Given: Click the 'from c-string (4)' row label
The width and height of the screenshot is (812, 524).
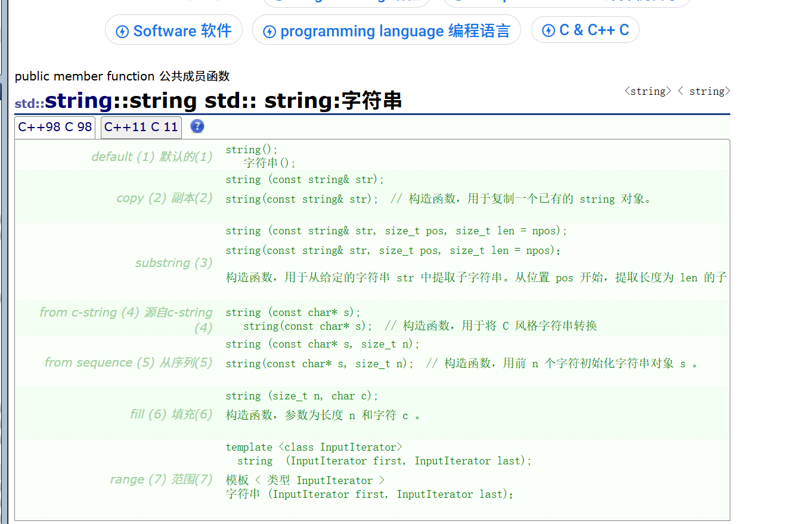Looking at the screenshot, I should [126, 320].
